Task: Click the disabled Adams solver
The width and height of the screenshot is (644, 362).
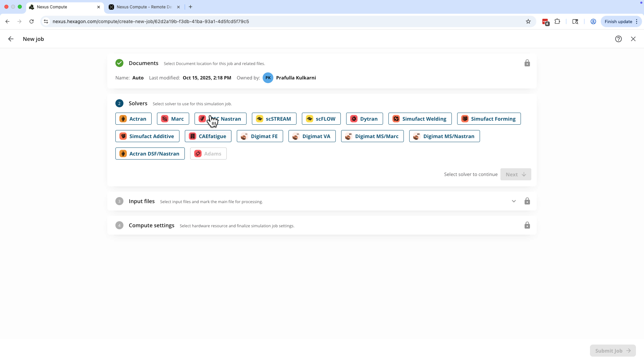Action: pyautogui.click(x=208, y=154)
